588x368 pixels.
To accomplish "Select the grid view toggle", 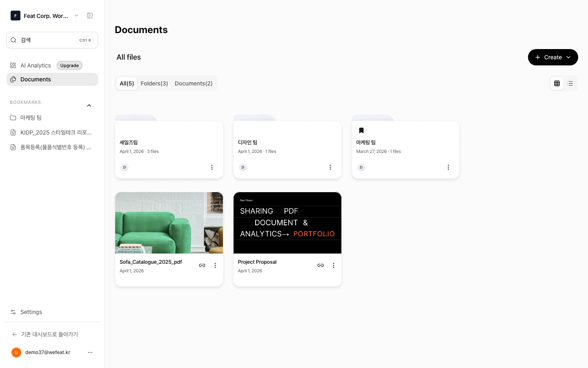I will click(x=557, y=83).
